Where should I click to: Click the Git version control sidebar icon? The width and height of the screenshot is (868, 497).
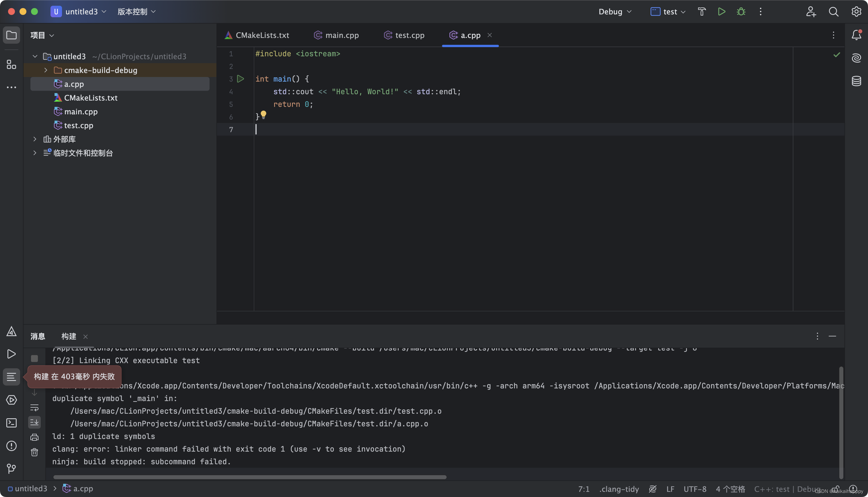coord(11,469)
